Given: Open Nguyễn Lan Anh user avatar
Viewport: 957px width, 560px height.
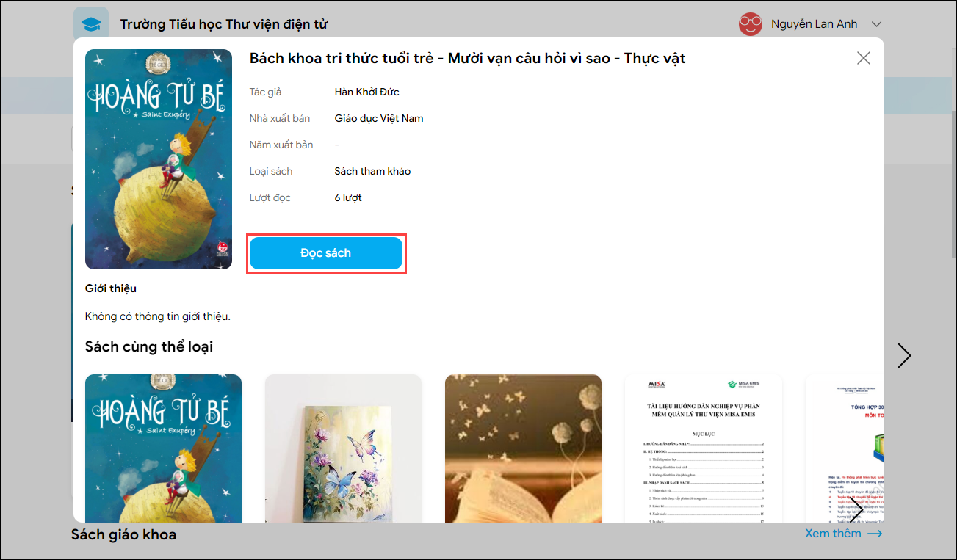Looking at the screenshot, I should pyautogui.click(x=751, y=24).
